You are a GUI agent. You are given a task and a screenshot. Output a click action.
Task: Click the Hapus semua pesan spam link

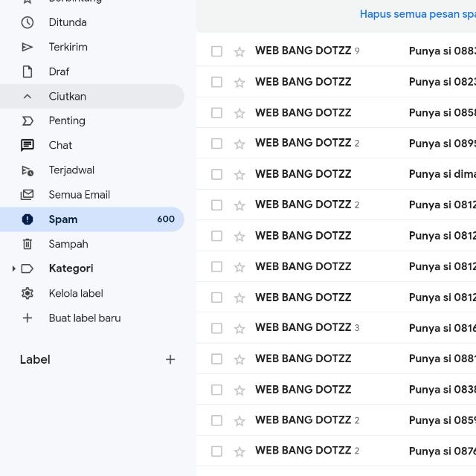417,14
